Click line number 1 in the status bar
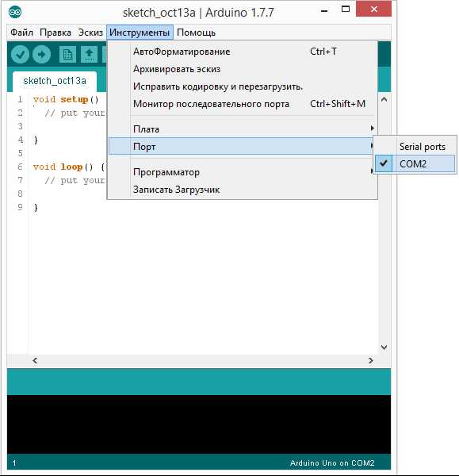459x476 pixels. click(x=14, y=463)
